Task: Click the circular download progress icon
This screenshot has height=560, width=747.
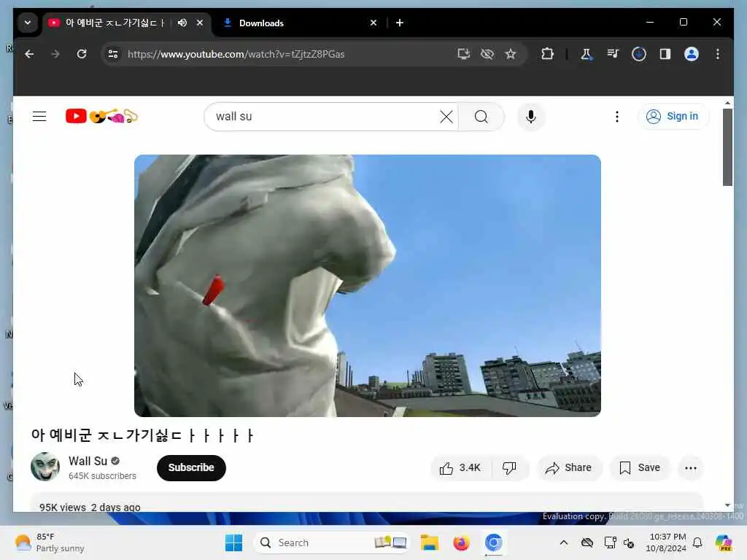Action: [x=639, y=54]
